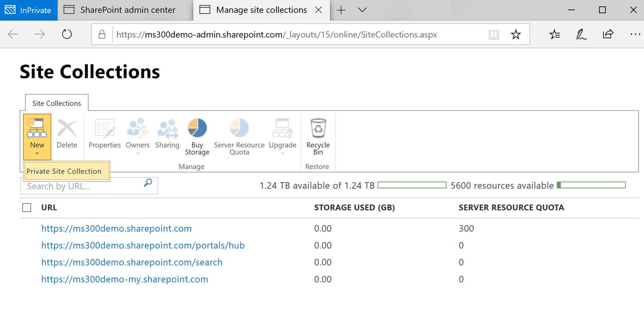Expand the Upgrade dropdown menu
Viewport: 644px width, 330px height.
(x=283, y=153)
